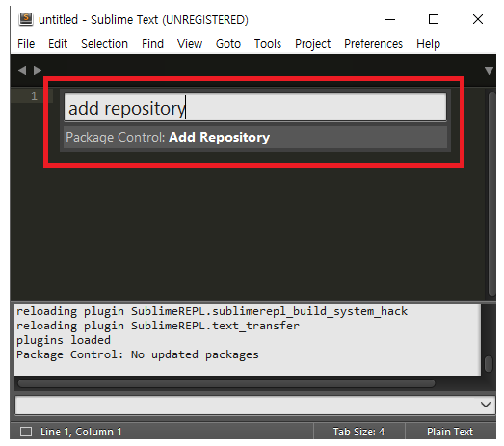This screenshot has height=446, width=504.
Task: Go to previous tab with left arrow
Action: coord(22,70)
